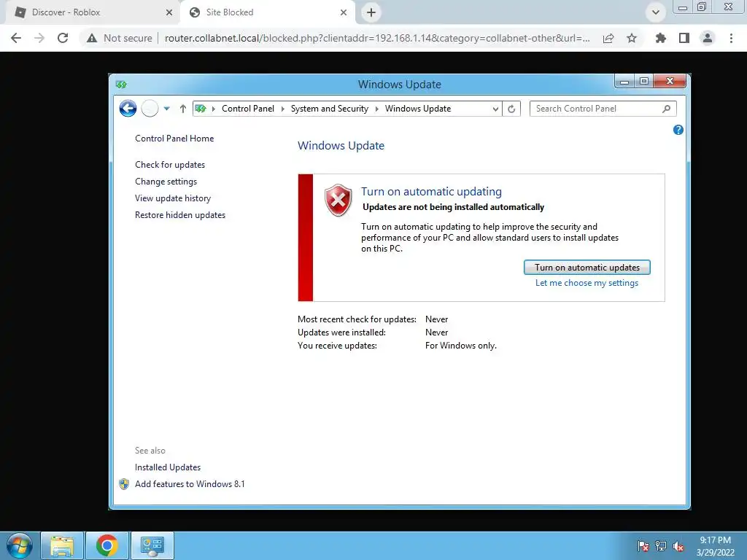This screenshot has height=560, width=747.
Task: Open the tab search dropdown chevron
Action: 656,12
